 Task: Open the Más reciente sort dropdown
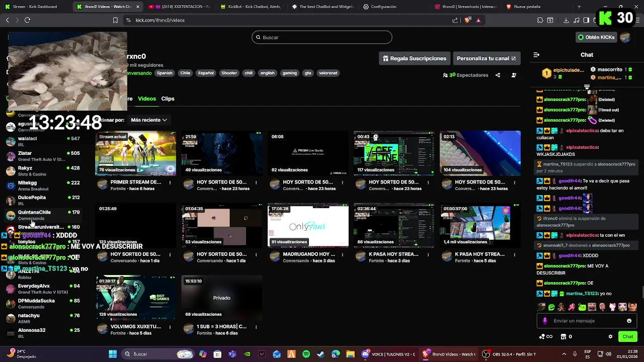pos(149,120)
